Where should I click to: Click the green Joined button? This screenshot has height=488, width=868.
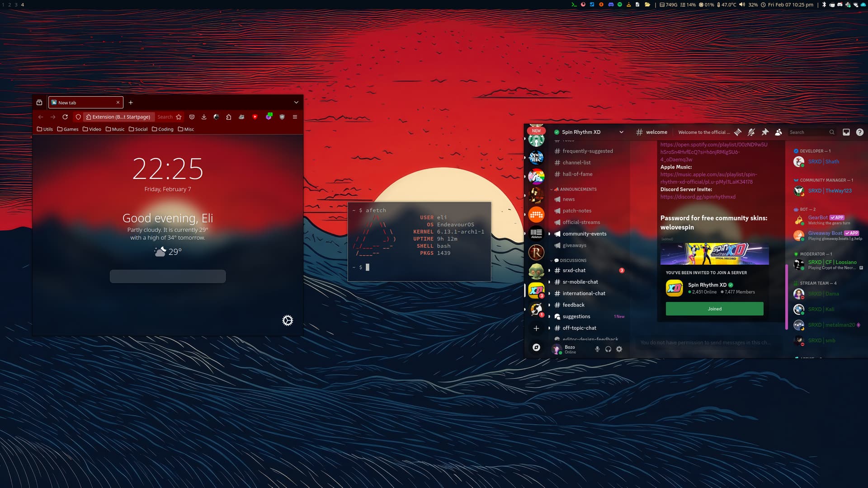(714, 309)
